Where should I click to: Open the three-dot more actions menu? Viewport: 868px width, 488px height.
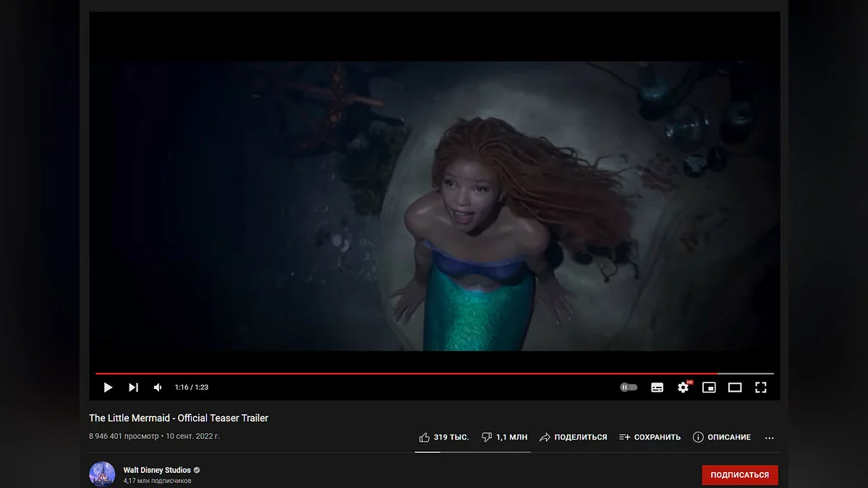[769, 437]
